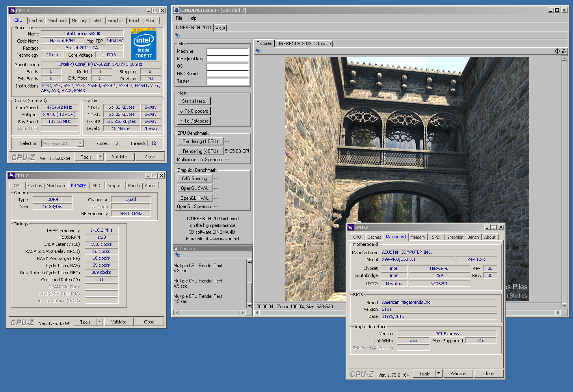Screen dimensions: 573x392
Task: Click the BIOS date 11/26/2015 value
Action: pyautogui.click(x=439, y=316)
